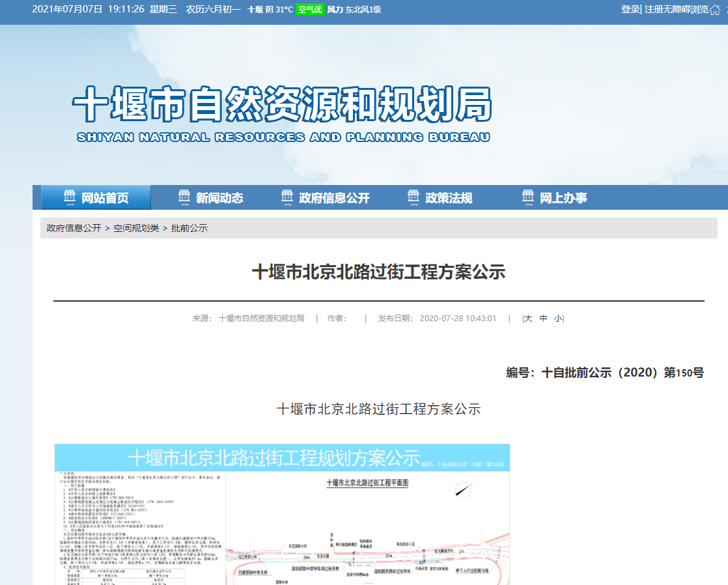
Task: Open the 新闻动态 menu item
Action: 219,198
